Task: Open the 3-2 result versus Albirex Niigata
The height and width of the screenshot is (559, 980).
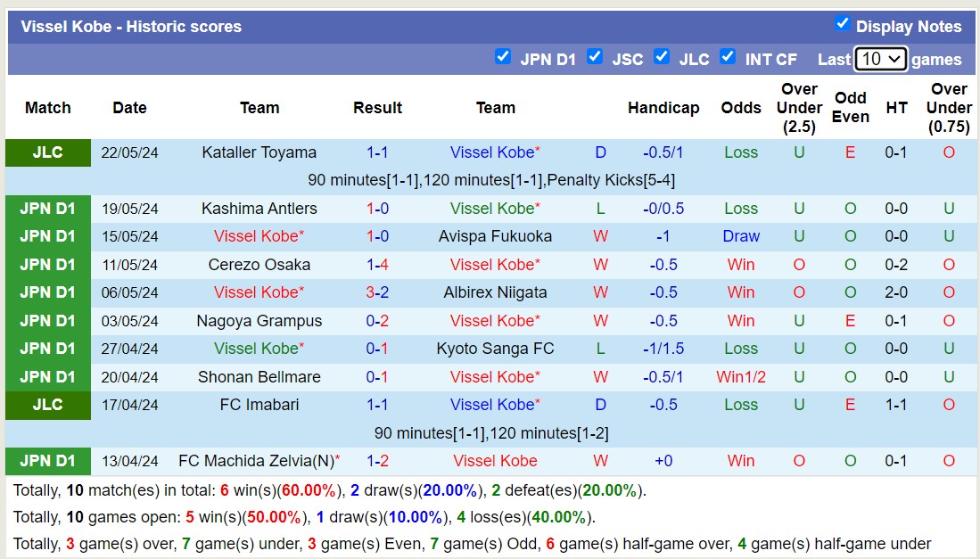Action: [377, 292]
